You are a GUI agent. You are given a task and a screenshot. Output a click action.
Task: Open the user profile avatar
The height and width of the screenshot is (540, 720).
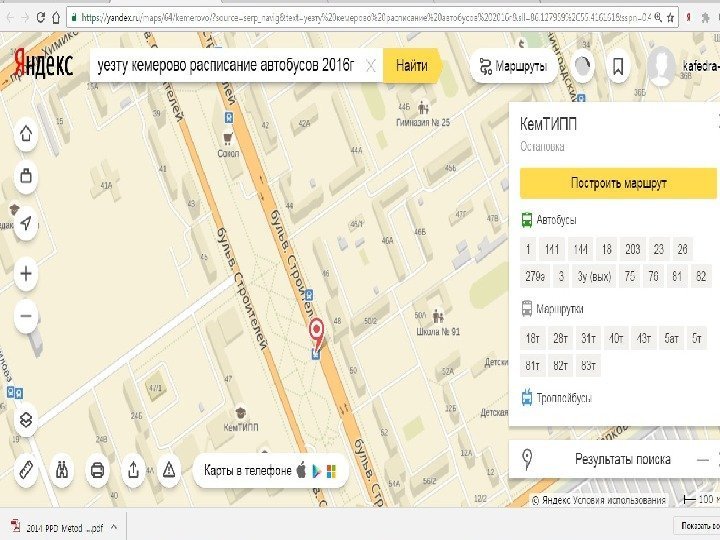pyautogui.click(x=661, y=66)
